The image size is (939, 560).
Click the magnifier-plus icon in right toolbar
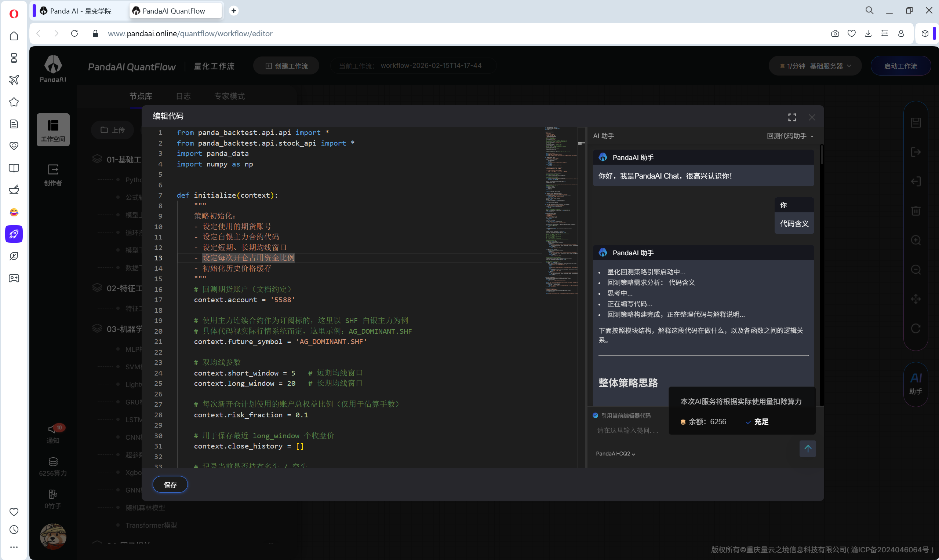[916, 240]
